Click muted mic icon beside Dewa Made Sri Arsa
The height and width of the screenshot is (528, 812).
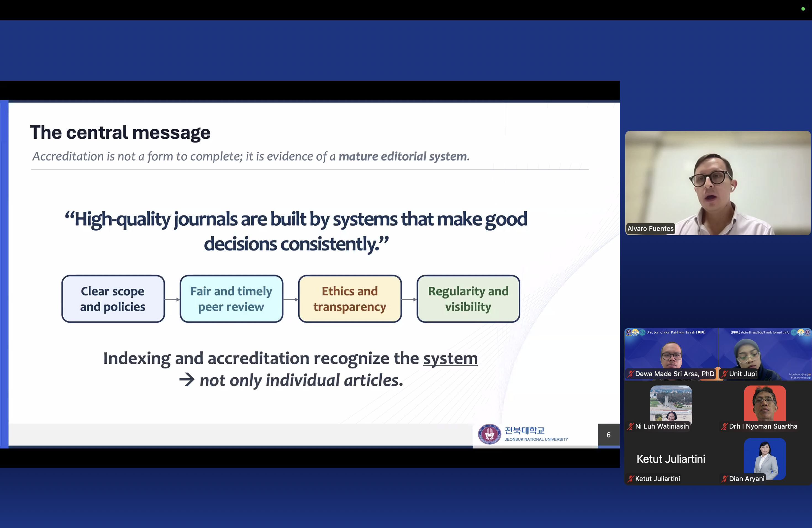click(631, 374)
